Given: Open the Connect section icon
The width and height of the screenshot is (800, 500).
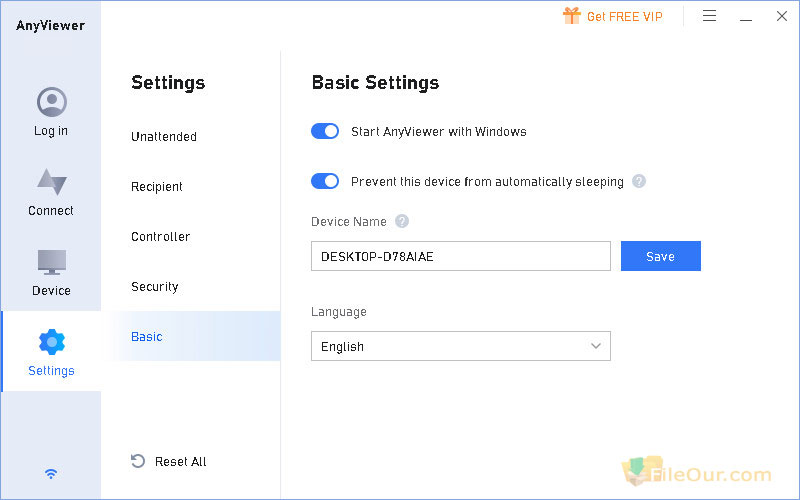Looking at the screenshot, I should click(52, 182).
